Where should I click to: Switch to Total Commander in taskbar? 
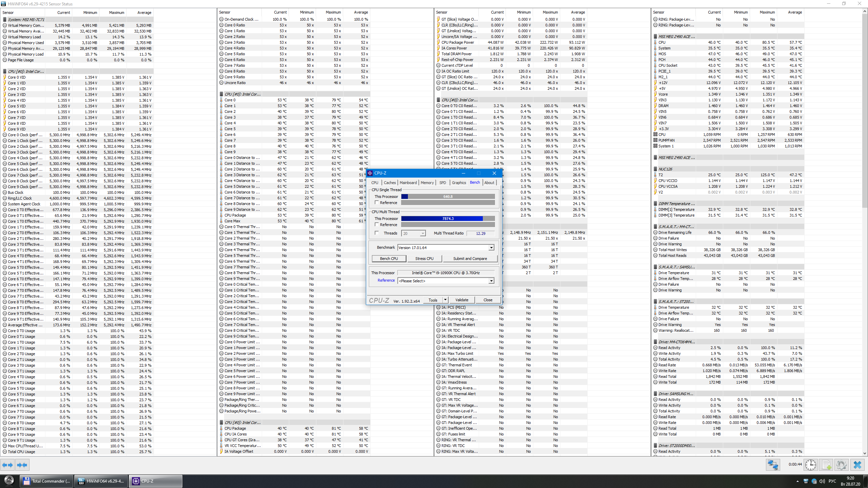coord(47,481)
